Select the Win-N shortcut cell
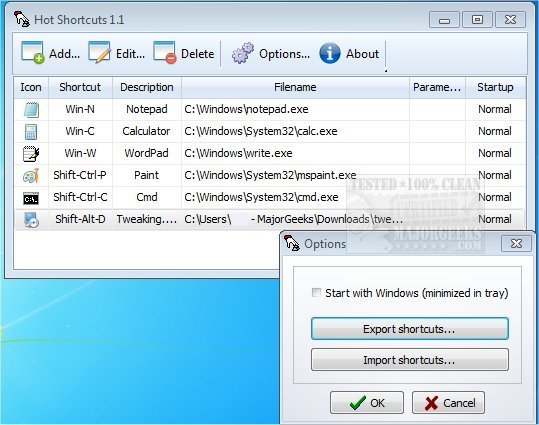 [x=80, y=109]
